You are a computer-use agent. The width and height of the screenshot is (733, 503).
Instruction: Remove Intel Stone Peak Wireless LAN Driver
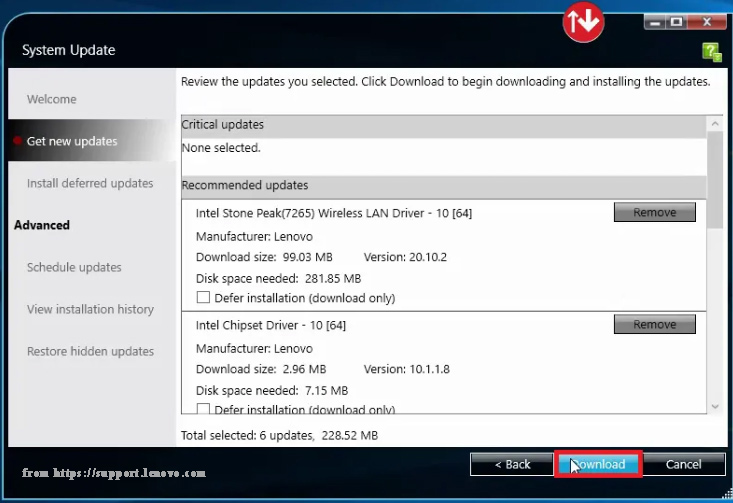tap(654, 212)
